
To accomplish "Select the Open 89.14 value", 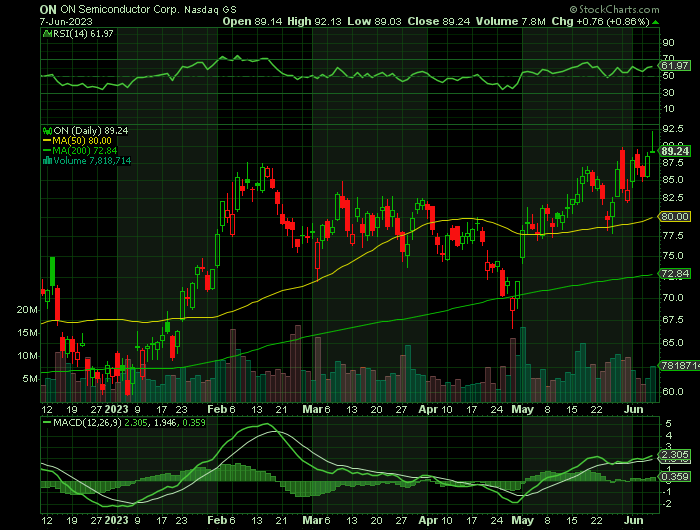I will 252,21.
